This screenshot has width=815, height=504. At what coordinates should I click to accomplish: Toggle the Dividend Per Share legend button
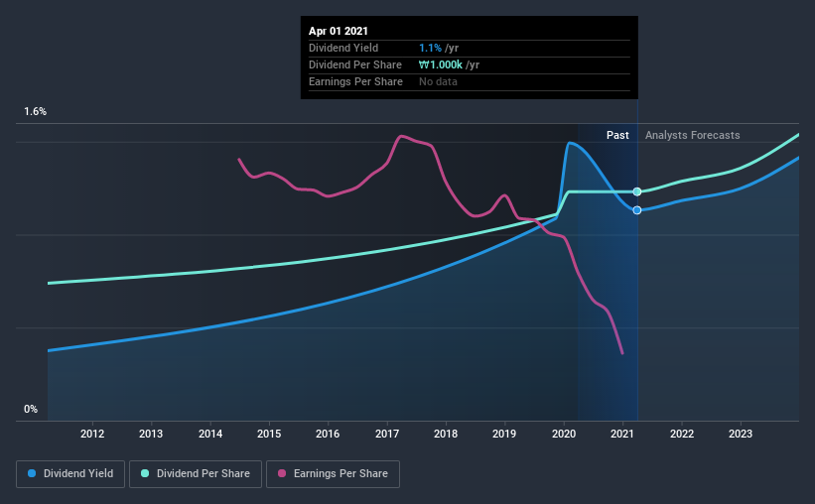196,474
